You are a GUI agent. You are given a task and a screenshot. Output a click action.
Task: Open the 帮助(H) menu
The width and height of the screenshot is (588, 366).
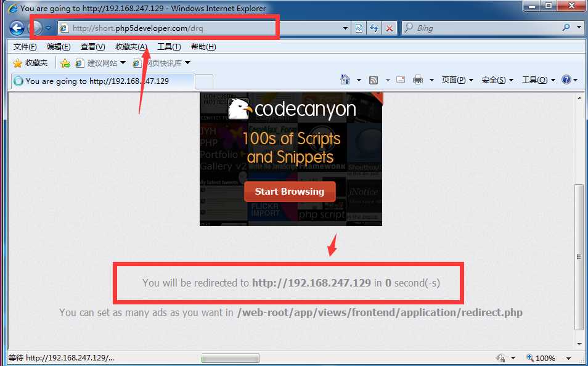pos(203,47)
